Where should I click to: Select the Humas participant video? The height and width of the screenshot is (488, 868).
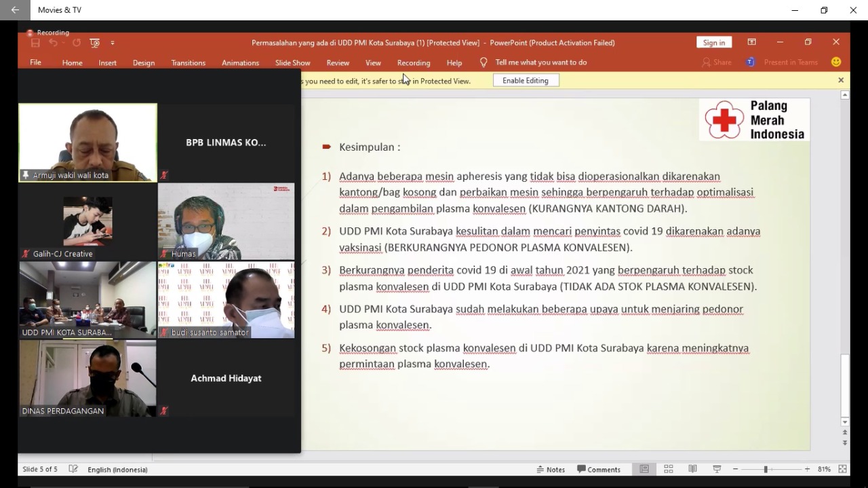click(226, 221)
